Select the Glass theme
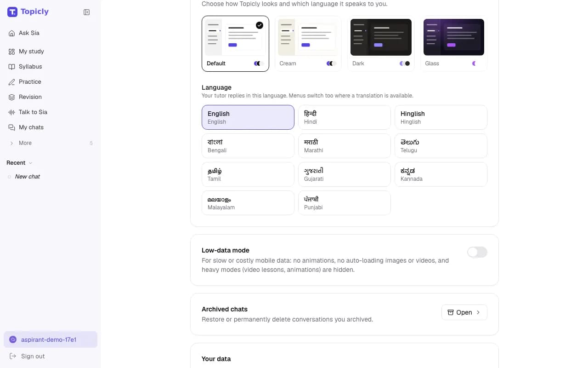 coord(454,44)
